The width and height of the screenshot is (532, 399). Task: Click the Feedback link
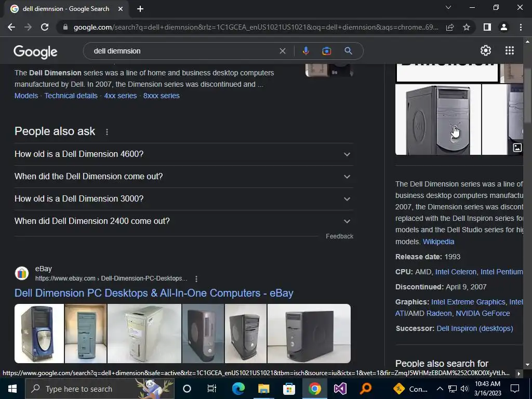tap(339, 236)
